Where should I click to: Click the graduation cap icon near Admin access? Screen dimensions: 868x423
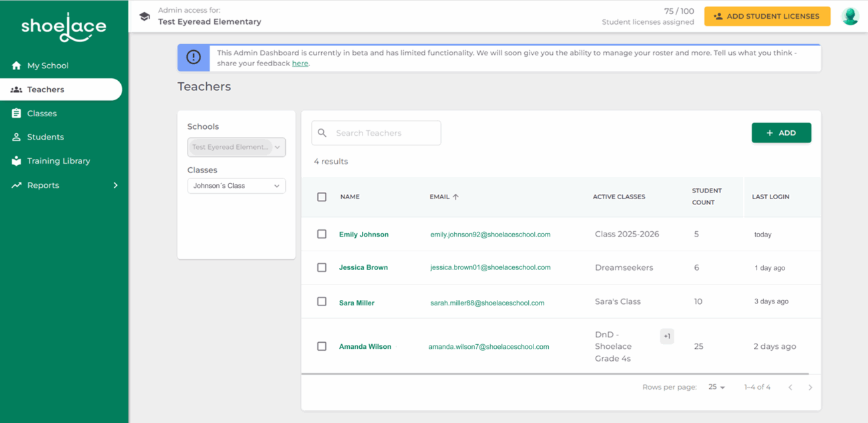[144, 16]
